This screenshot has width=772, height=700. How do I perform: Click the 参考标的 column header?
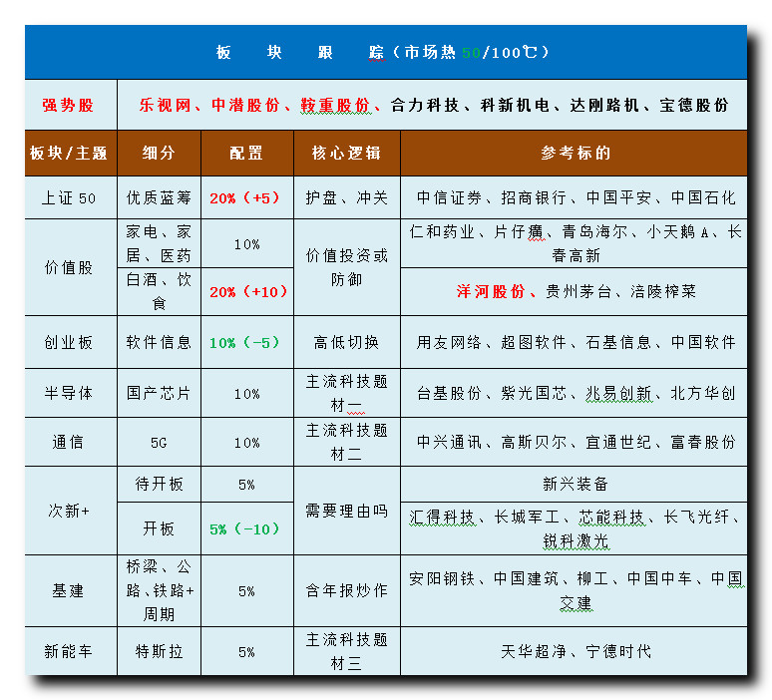click(x=575, y=153)
